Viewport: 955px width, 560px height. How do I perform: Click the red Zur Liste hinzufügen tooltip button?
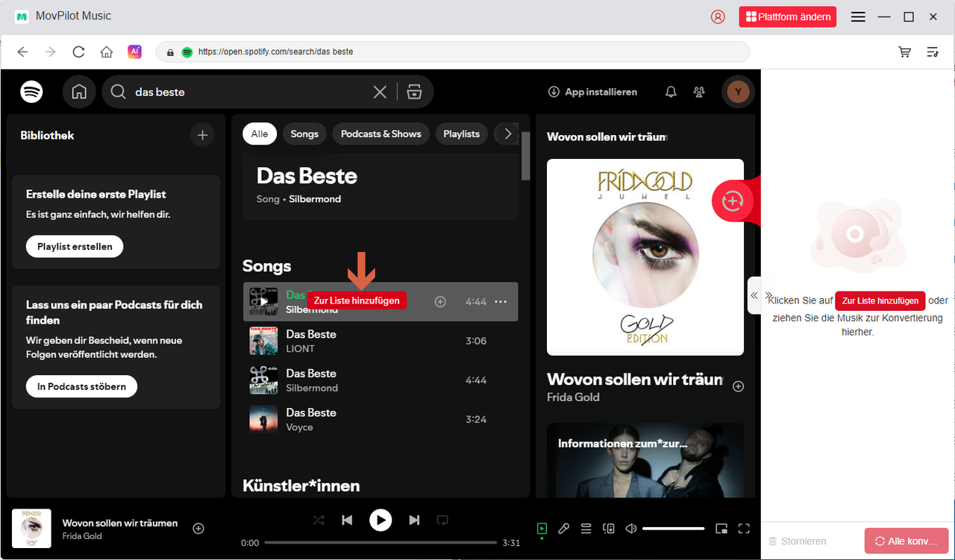click(x=357, y=301)
